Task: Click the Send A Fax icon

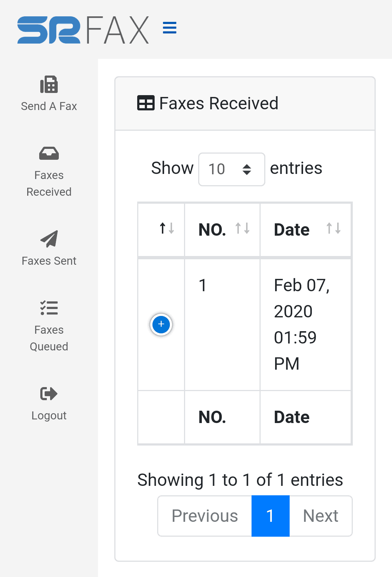Action: pyautogui.click(x=49, y=84)
